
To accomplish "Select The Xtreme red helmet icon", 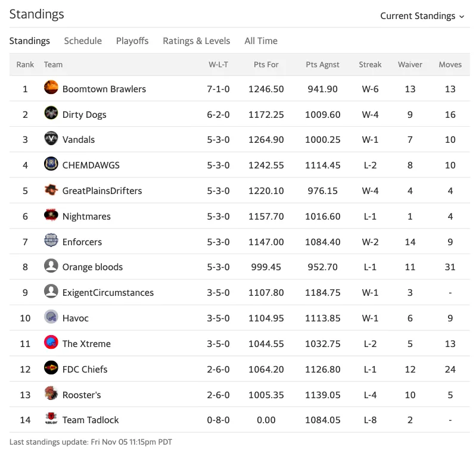I will [51, 342].
